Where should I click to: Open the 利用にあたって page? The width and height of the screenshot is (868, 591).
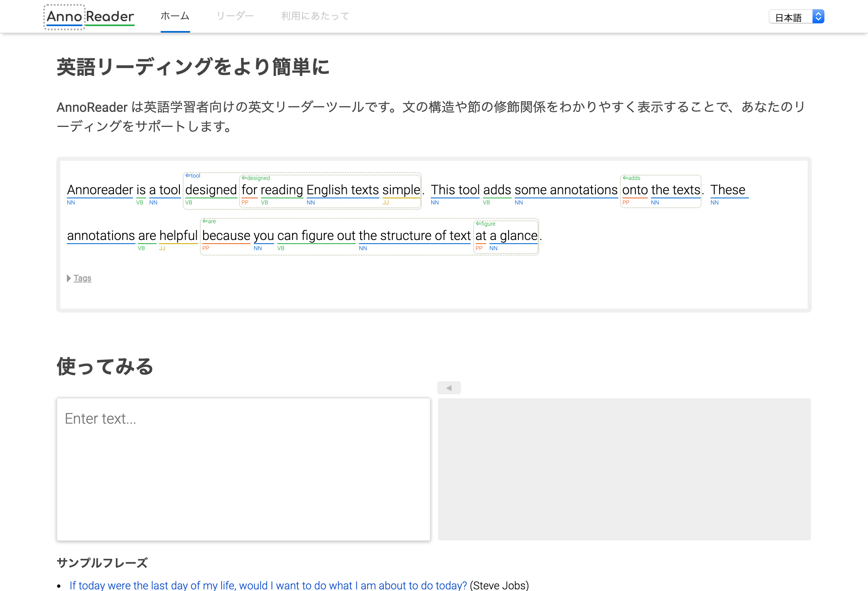pos(315,16)
